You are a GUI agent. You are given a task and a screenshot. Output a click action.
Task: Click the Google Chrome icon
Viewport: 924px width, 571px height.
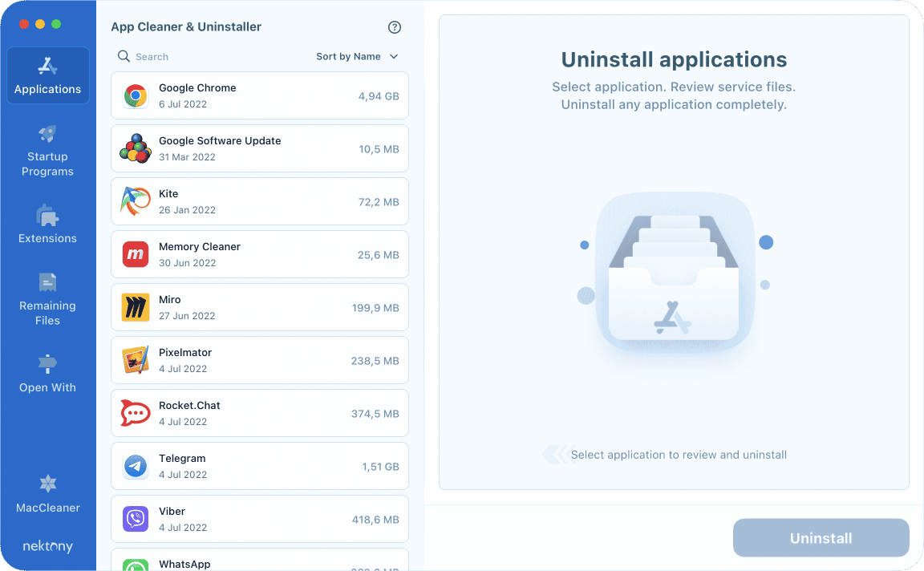[136, 95]
